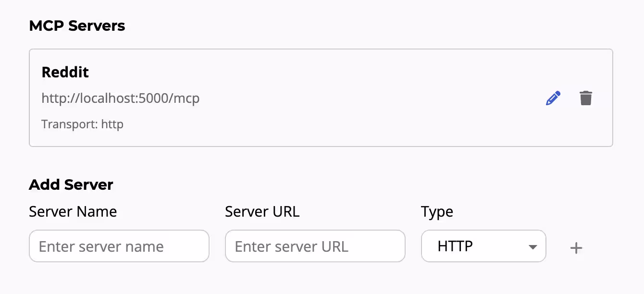The height and width of the screenshot is (294, 644).
Task: Click the pencil icon to edit Reddit server
Action: pos(553,98)
